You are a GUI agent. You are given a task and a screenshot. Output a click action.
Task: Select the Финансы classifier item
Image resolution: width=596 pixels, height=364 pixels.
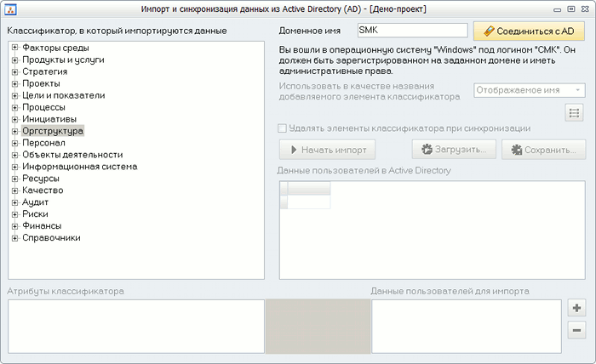[x=42, y=226]
